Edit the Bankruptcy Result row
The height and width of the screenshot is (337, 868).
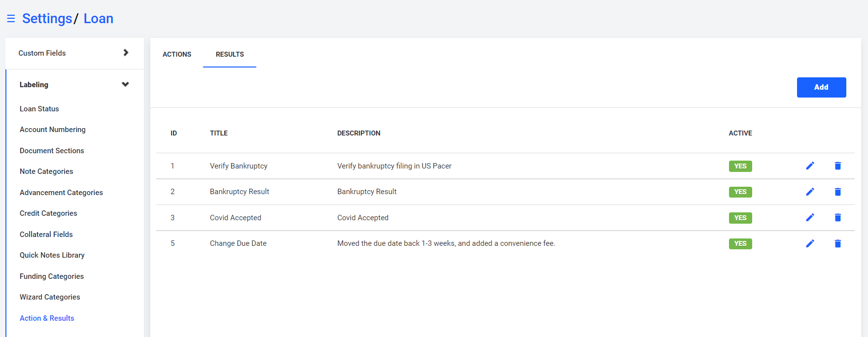tap(810, 192)
